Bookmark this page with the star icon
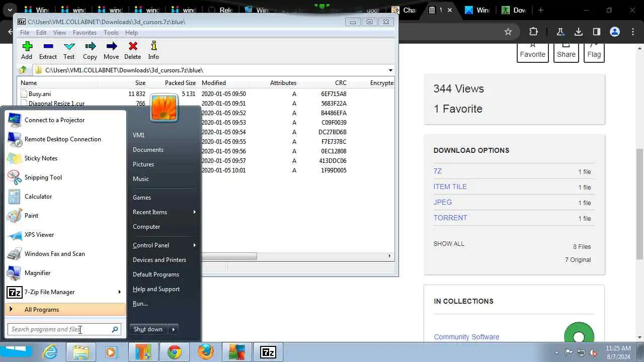 pos(508,32)
